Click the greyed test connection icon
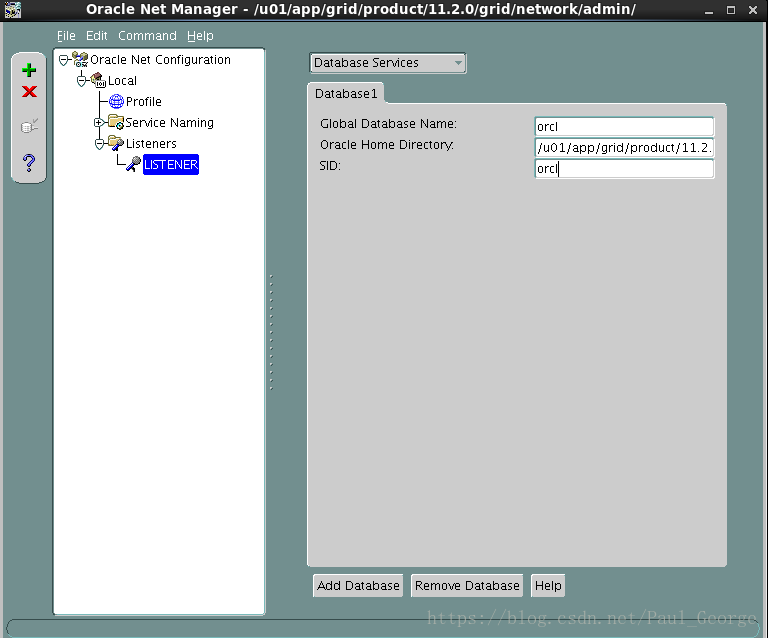This screenshot has height=638, width=768. (29, 126)
